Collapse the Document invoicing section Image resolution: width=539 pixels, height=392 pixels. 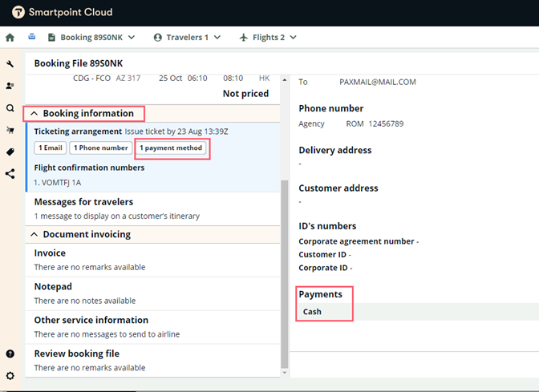(34, 234)
